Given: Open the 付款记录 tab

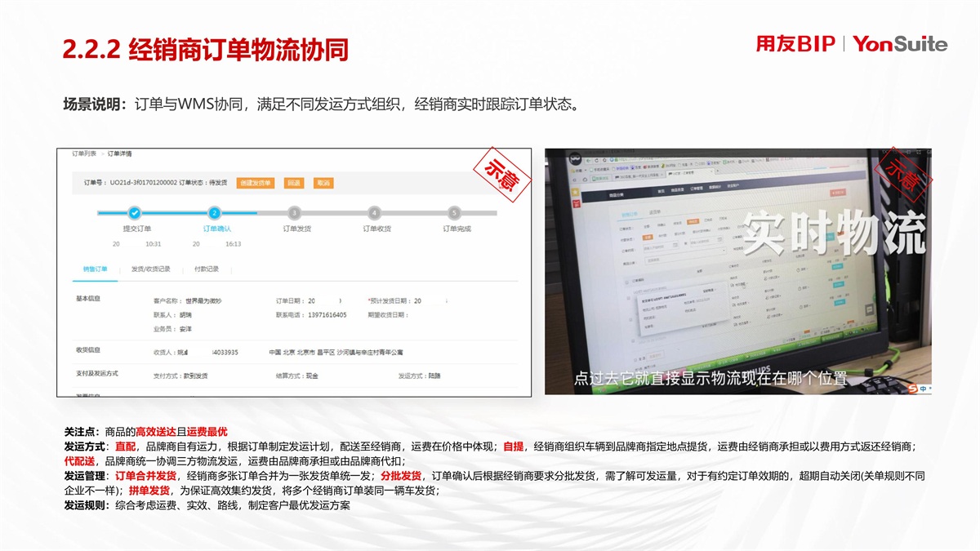Looking at the screenshot, I should [x=206, y=269].
